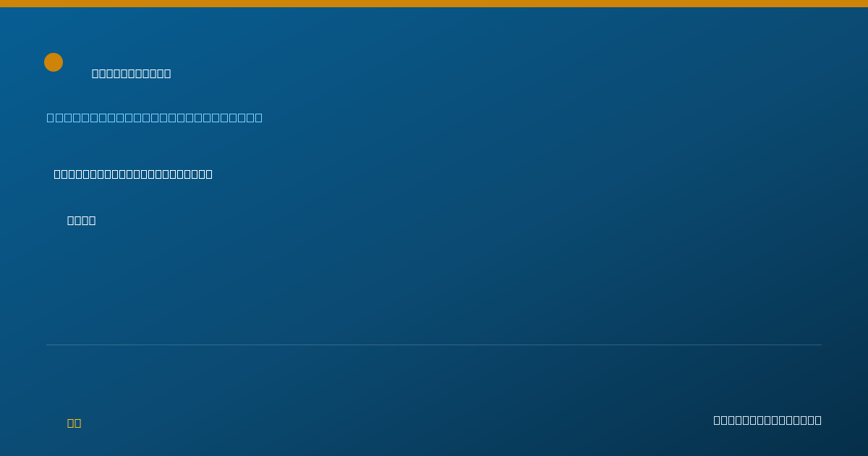
Task: Open the yellow two-character label at the bottom left
Action: [x=75, y=423]
